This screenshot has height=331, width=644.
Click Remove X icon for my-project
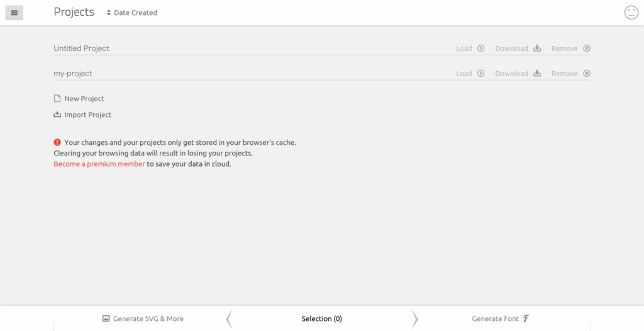(587, 74)
